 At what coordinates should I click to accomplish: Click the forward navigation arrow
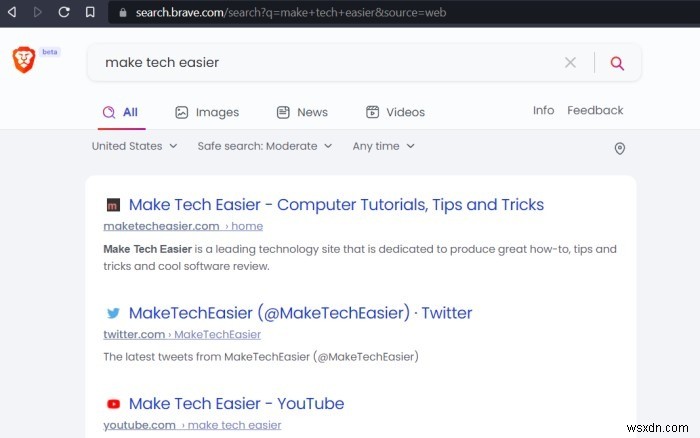click(38, 13)
